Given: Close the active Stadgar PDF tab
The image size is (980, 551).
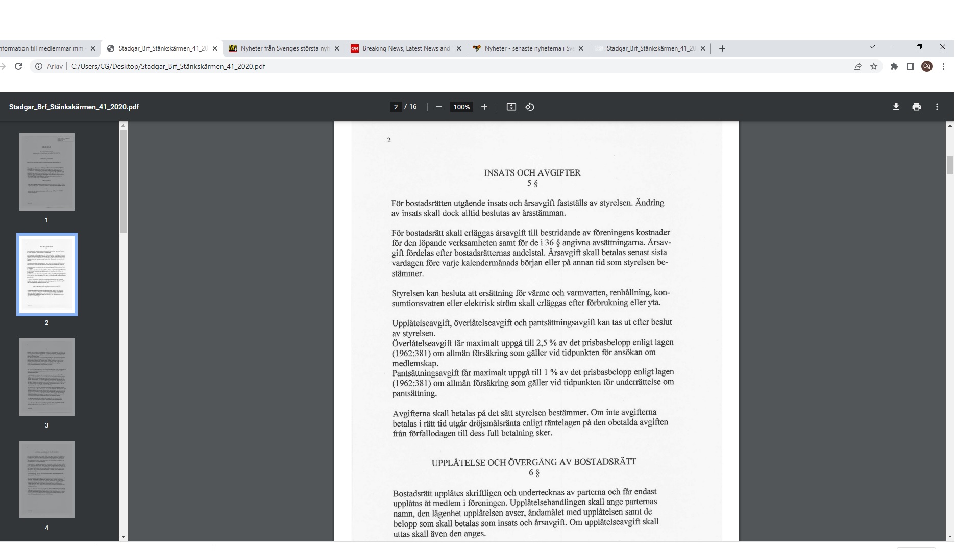Looking at the screenshot, I should [x=214, y=48].
